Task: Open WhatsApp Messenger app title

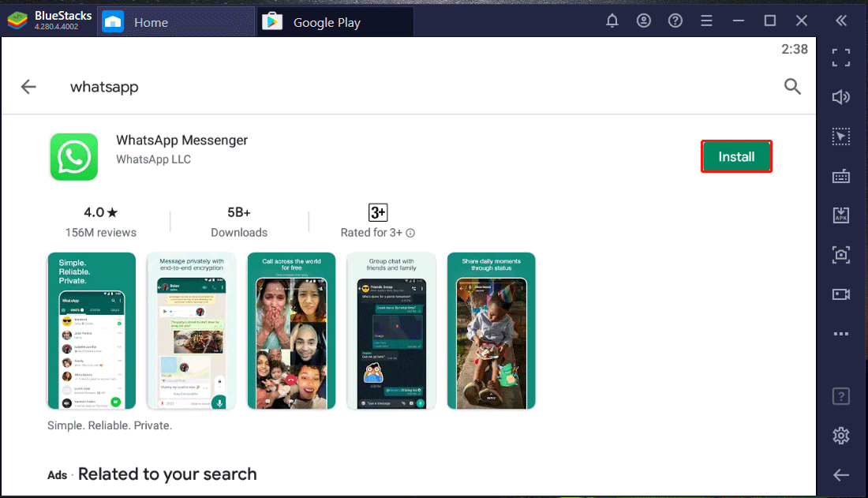Action: tap(181, 140)
